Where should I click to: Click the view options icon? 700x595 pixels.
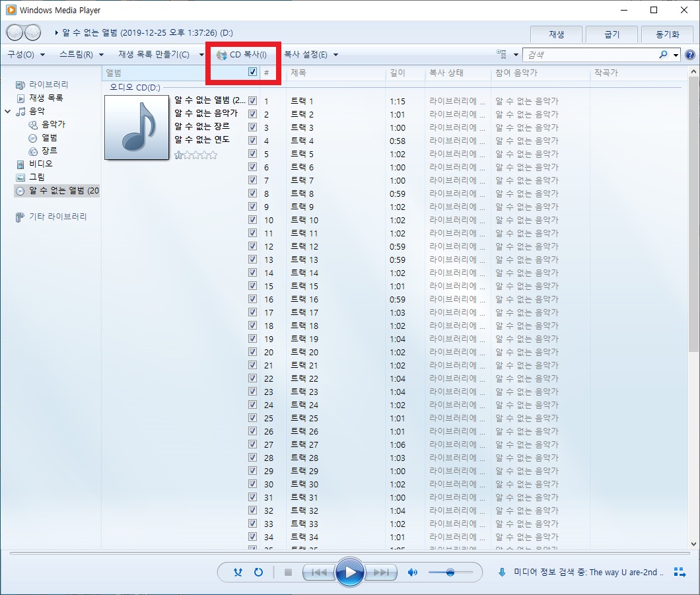click(502, 54)
